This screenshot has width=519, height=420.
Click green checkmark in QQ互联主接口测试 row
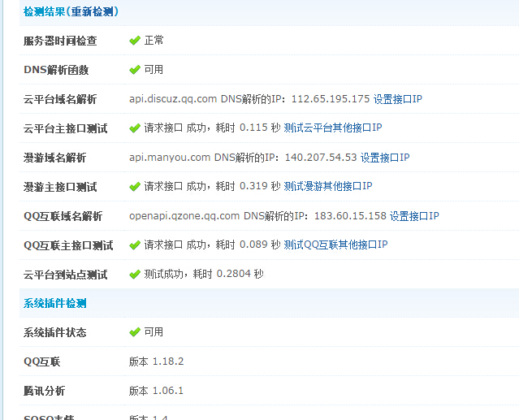[135, 245]
